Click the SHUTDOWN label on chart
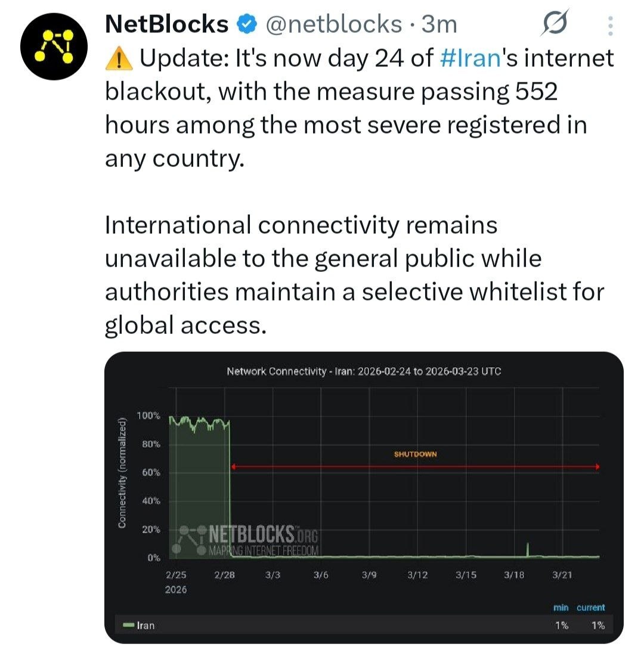The width and height of the screenshot is (644, 653). tap(415, 454)
